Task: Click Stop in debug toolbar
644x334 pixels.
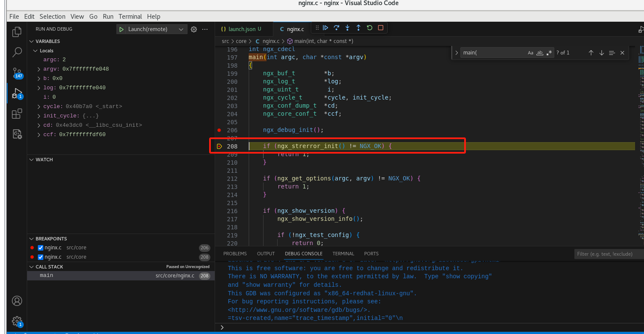Action: tap(380, 28)
